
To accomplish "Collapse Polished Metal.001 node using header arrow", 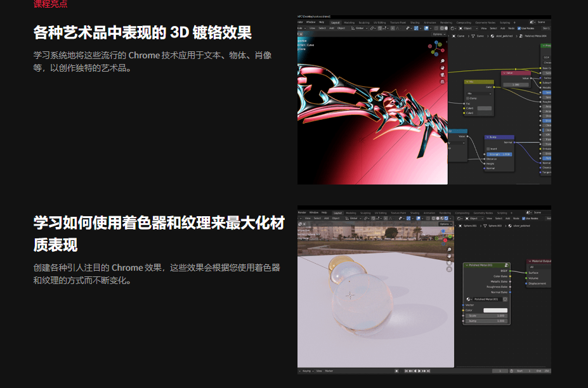I will click(x=467, y=265).
